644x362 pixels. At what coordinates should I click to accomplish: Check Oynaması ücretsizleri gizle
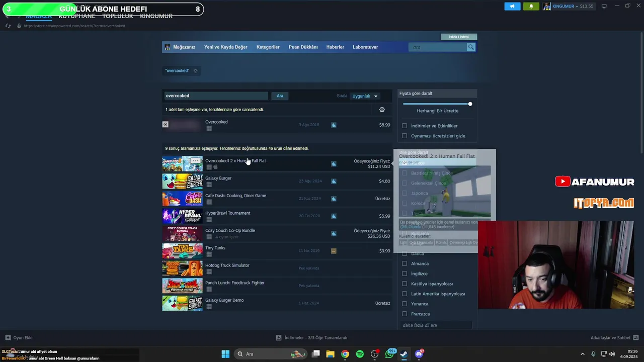[405, 136]
